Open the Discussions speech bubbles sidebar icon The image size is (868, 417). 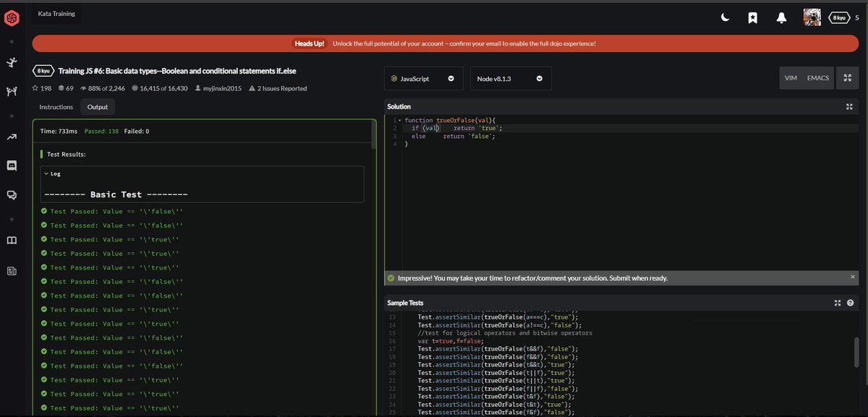(x=12, y=194)
